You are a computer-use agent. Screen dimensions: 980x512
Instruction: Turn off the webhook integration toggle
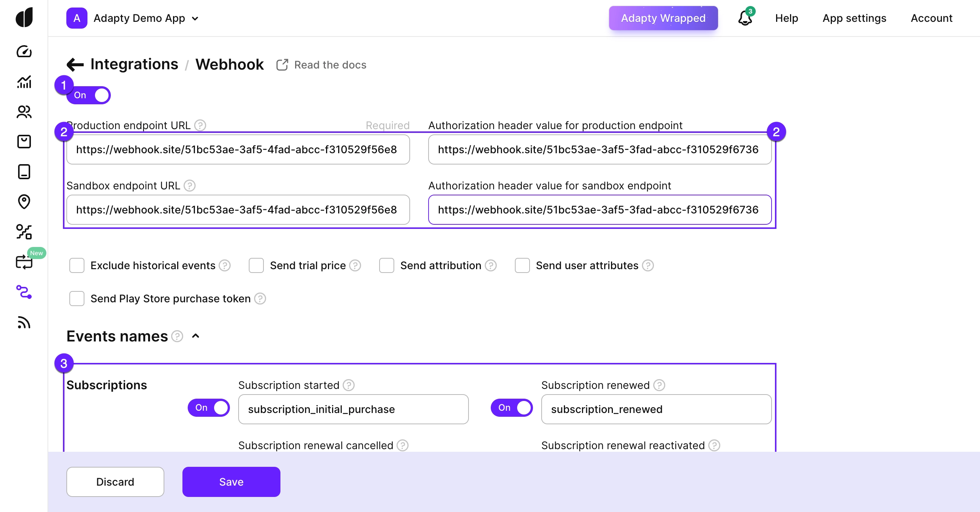pyautogui.click(x=88, y=95)
